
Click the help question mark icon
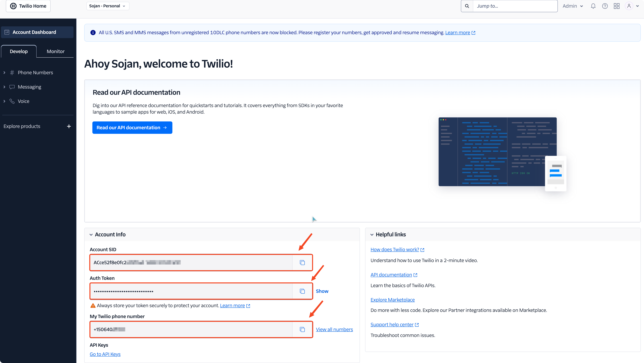[605, 6]
